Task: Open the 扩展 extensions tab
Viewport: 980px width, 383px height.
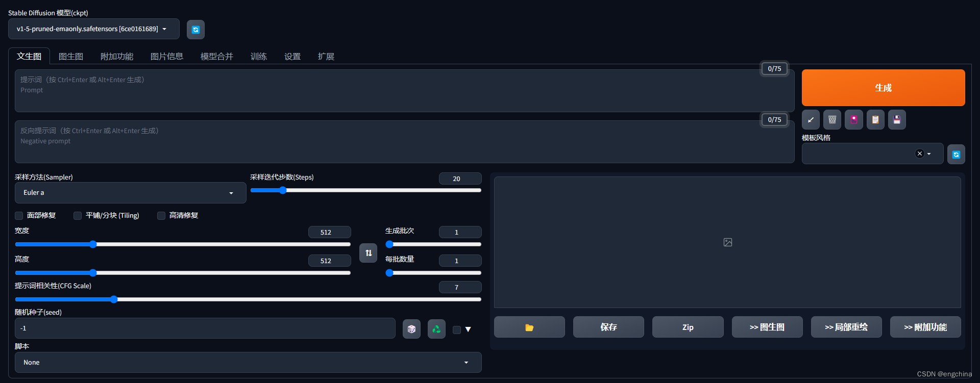Action: (326, 56)
